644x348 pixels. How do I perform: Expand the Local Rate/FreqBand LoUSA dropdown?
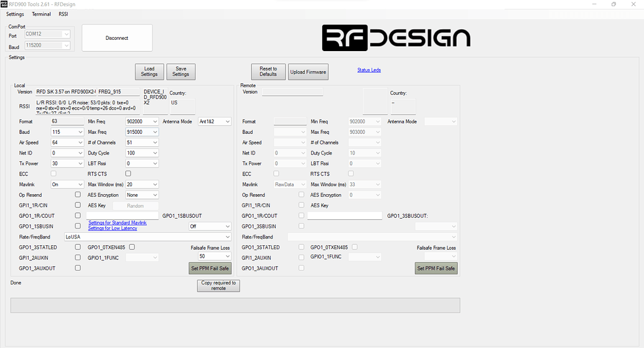tap(147, 237)
